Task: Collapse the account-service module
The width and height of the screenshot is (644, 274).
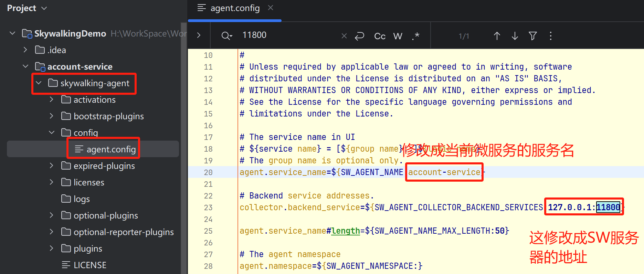Action: click(x=25, y=67)
